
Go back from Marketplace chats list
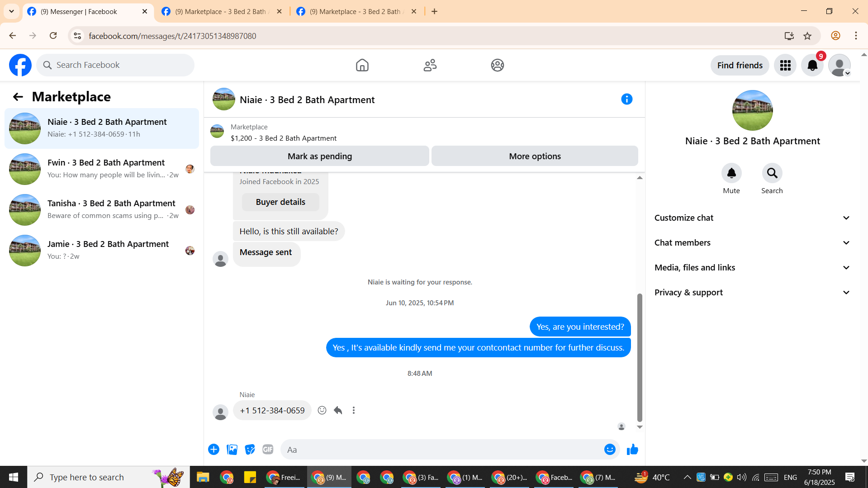(18, 97)
